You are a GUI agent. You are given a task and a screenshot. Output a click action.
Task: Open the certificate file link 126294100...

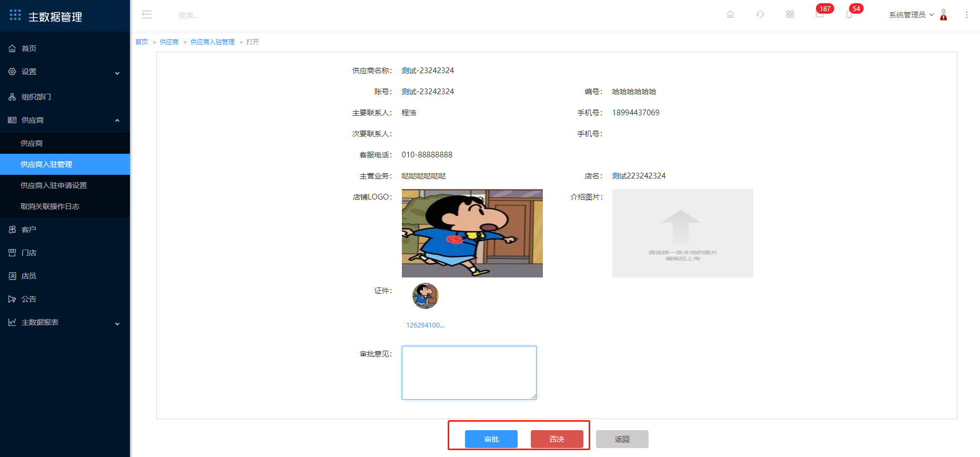(x=425, y=325)
